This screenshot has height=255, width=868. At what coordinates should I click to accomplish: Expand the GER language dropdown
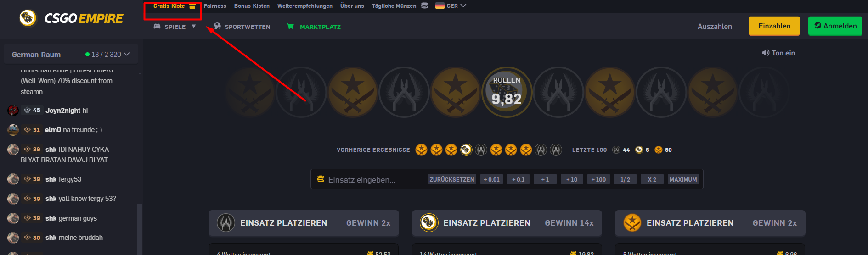[463, 6]
